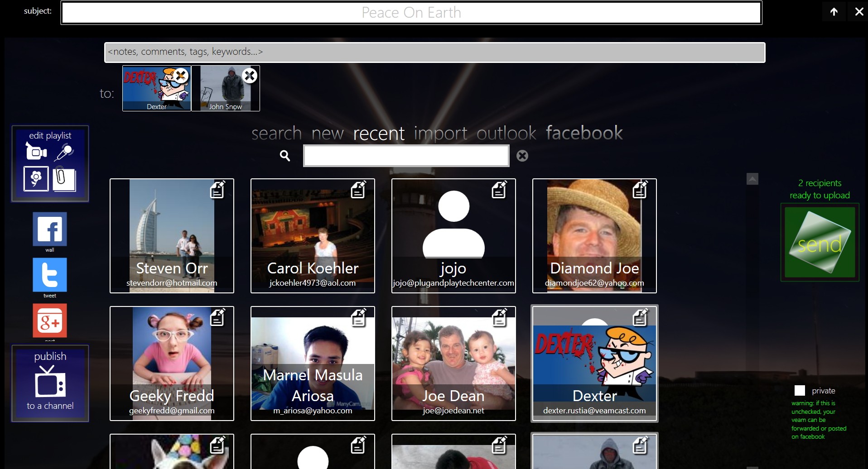Open notes icon on Diamond Joe card
868x469 pixels.
[x=640, y=190]
